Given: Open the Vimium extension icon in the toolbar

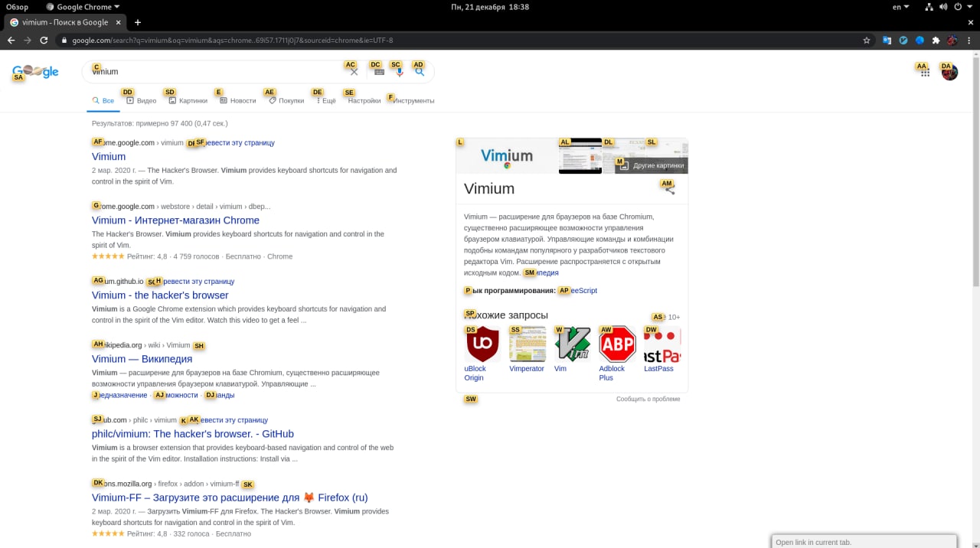Looking at the screenshot, I should point(903,40).
